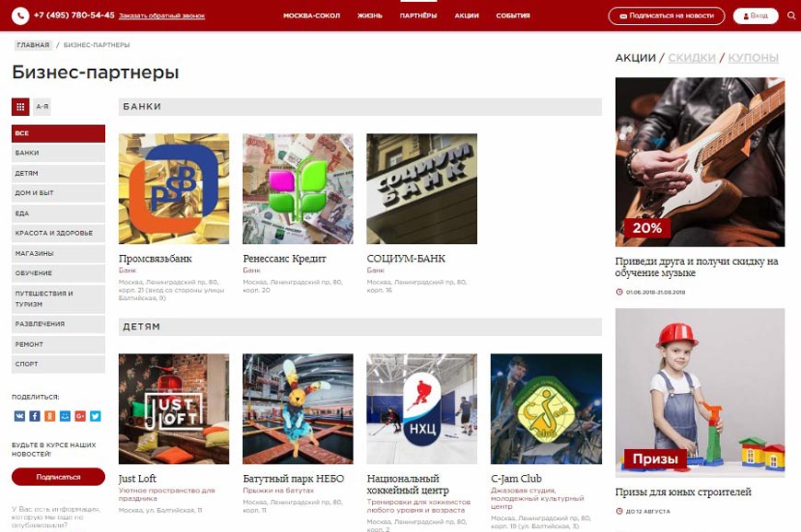Switch to grid view icon

coord(20,107)
